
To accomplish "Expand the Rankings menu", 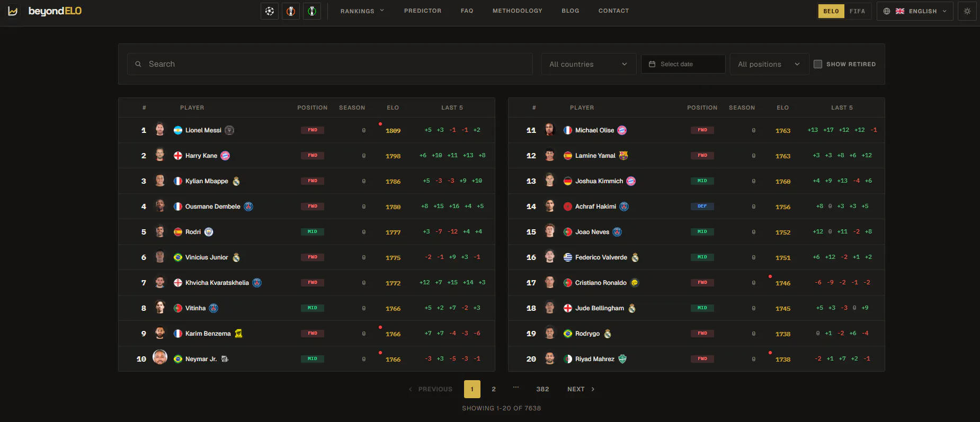I will point(362,11).
